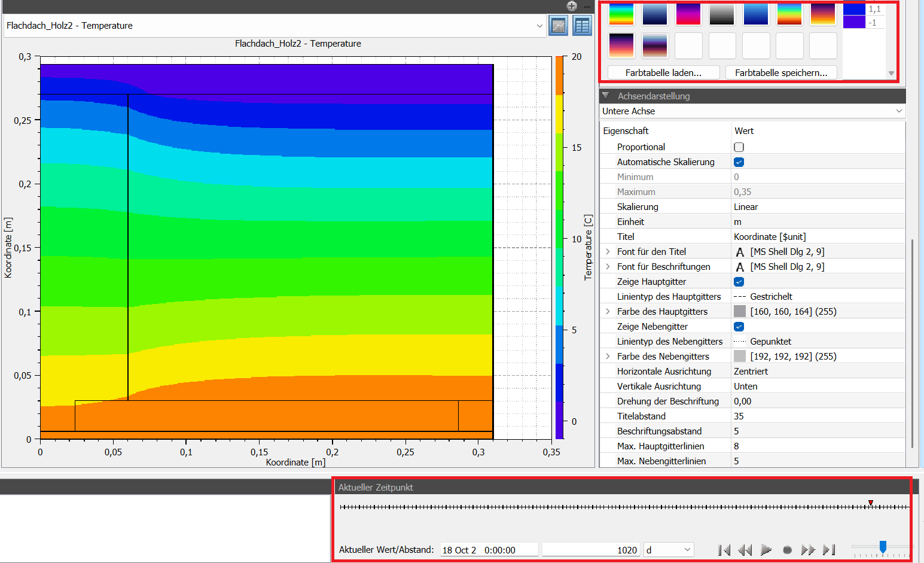Select the grayscale color table preset
The image size is (924, 563).
point(722,14)
